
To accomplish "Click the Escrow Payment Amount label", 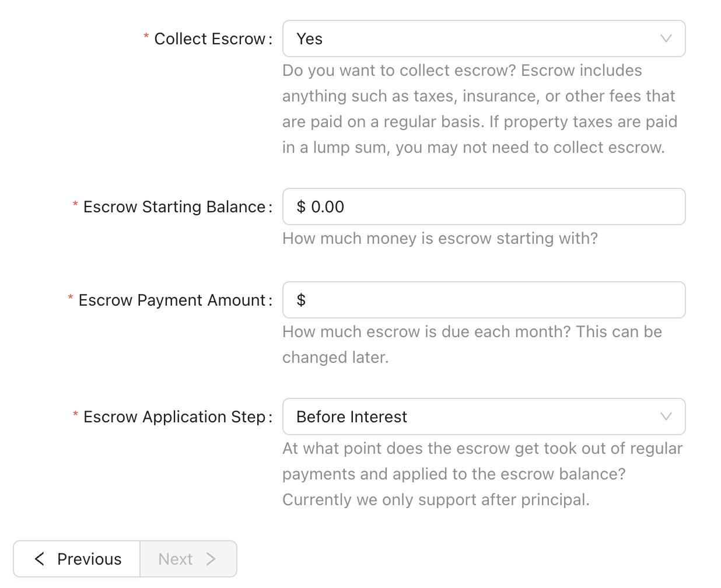I will [172, 300].
